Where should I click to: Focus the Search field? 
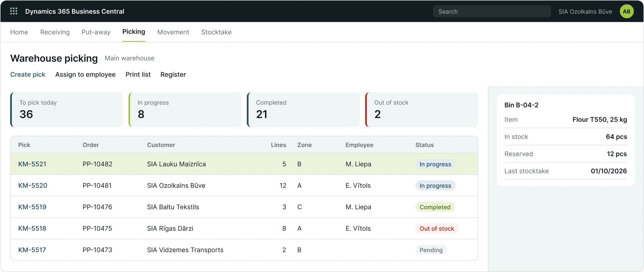pos(492,12)
